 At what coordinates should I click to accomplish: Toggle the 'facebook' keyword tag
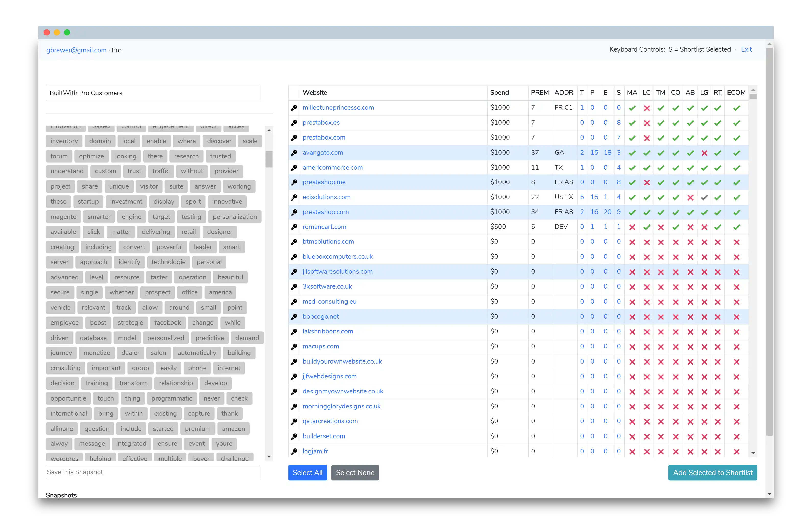pos(168,322)
